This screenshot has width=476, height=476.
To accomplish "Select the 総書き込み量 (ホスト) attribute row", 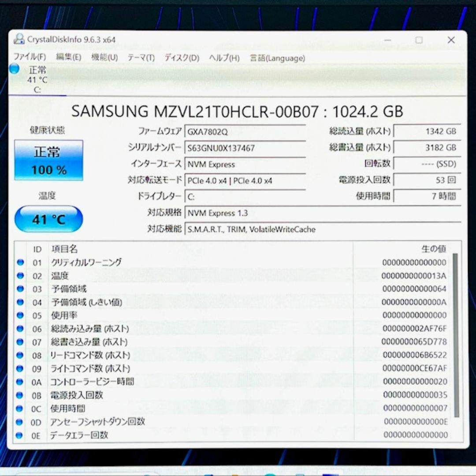I will click(x=233, y=342).
